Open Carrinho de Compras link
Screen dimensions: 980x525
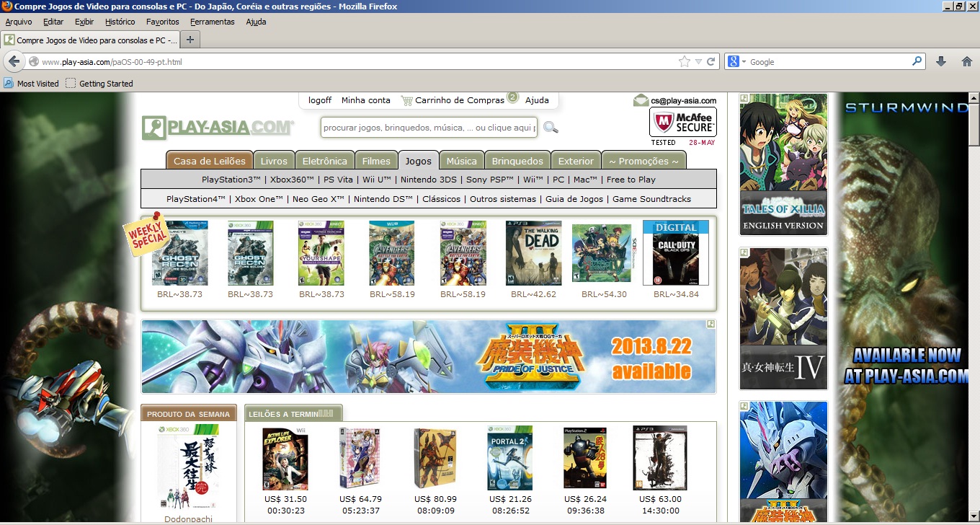[x=459, y=100]
